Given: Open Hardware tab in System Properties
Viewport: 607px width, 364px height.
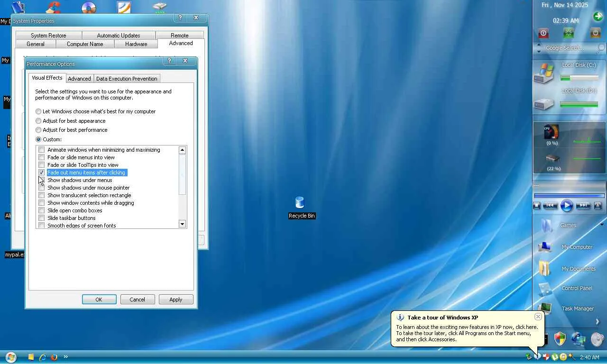Looking at the screenshot, I should 136,44.
